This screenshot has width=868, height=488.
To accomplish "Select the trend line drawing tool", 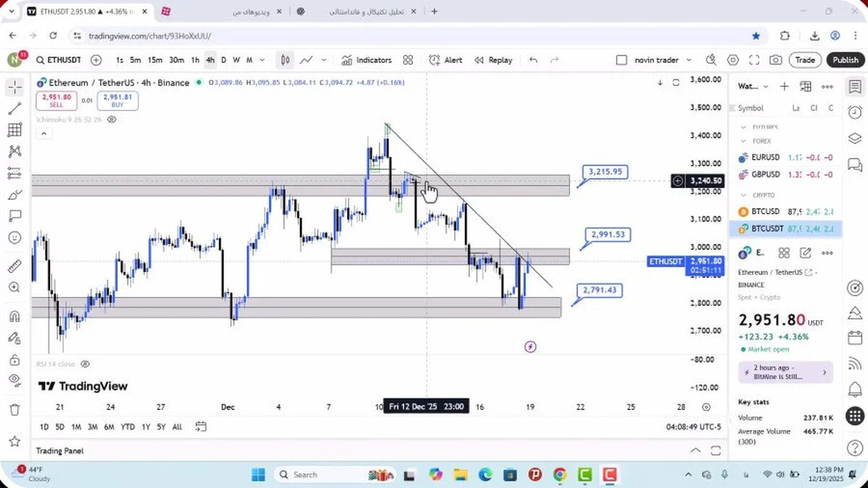I will pyautogui.click(x=14, y=109).
